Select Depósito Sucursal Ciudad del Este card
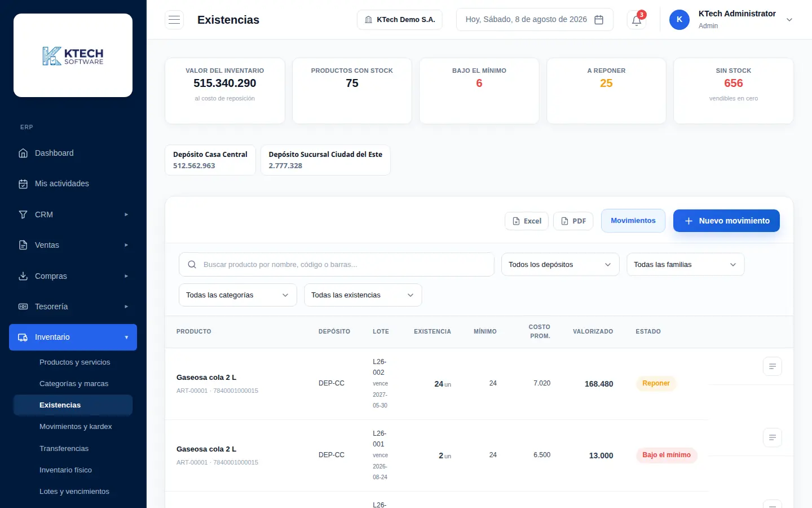The width and height of the screenshot is (812, 508). (x=325, y=160)
